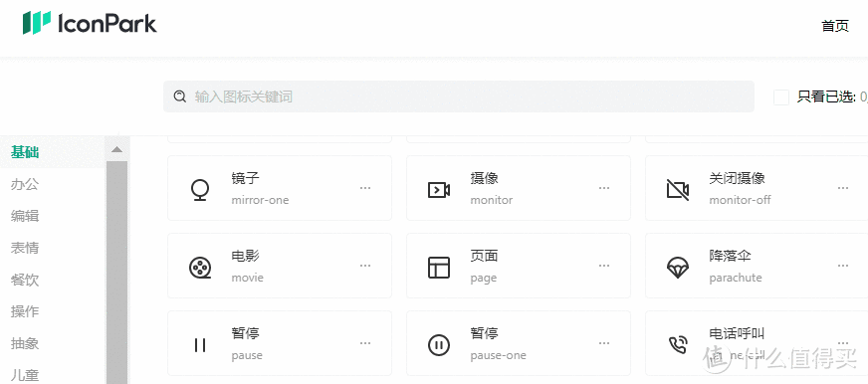Select the 编辑 category

coord(25,216)
